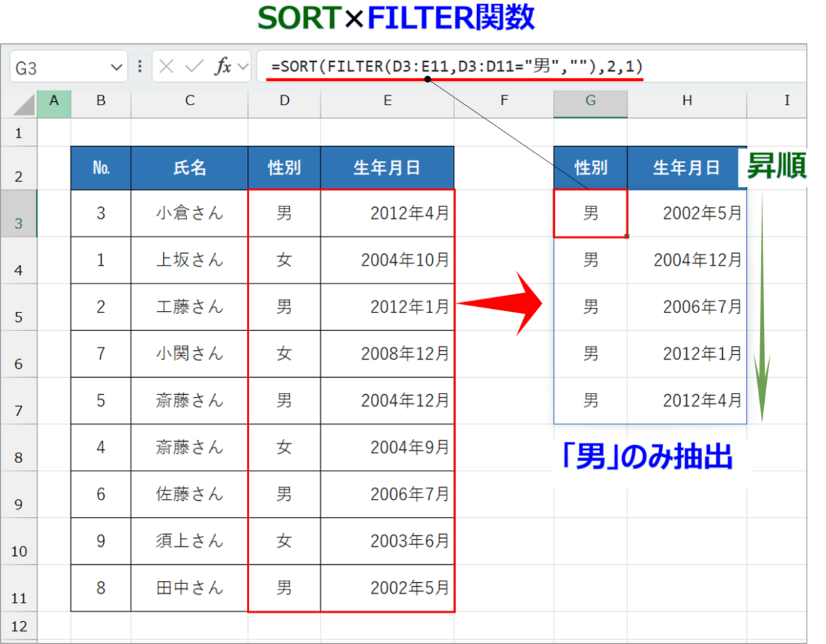This screenshot has width=826, height=644.
Task: Click the vertical ellipsis beside the Name Box
Action: 140,67
